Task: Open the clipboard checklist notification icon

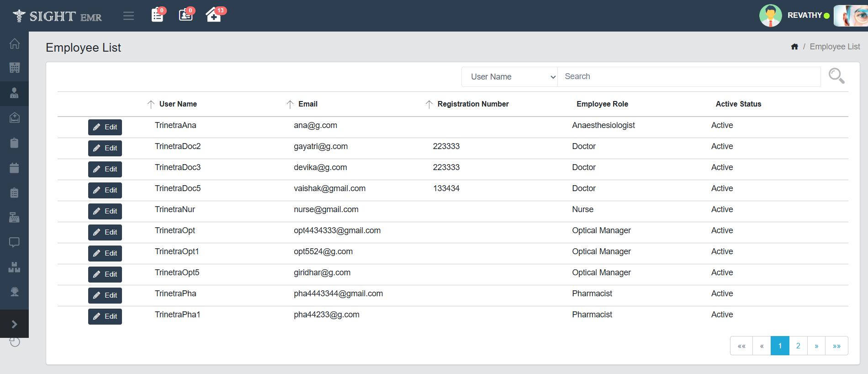Action: coord(157,15)
